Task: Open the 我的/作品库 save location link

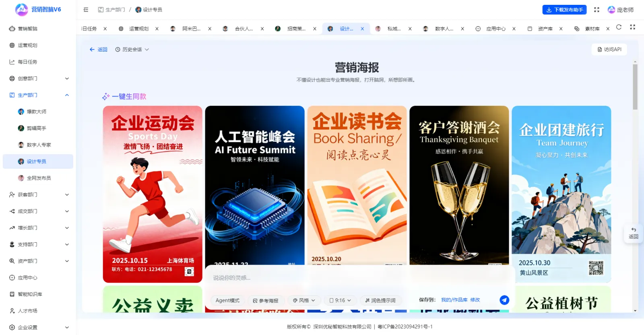Action: [x=454, y=300]
